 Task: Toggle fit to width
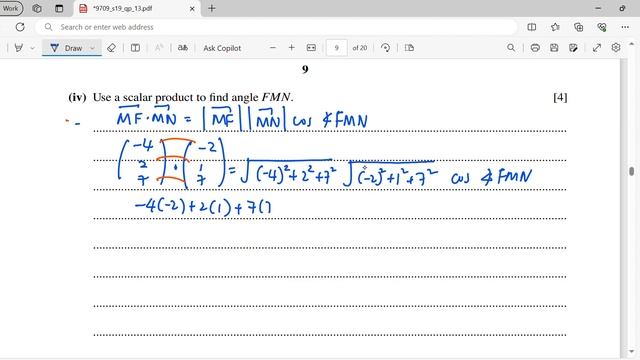[311, 48]
